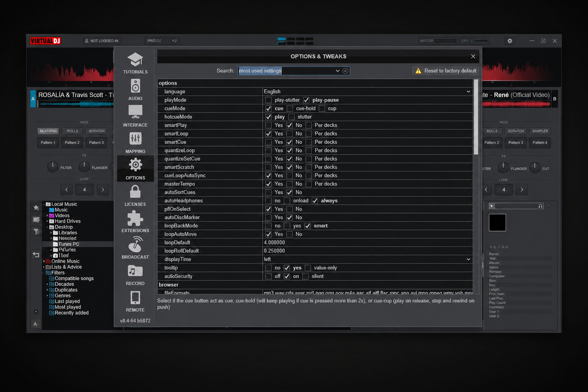Decrease left deck loop length arrow
Viewport: 588px width, 392px height.
pos(67,190)
